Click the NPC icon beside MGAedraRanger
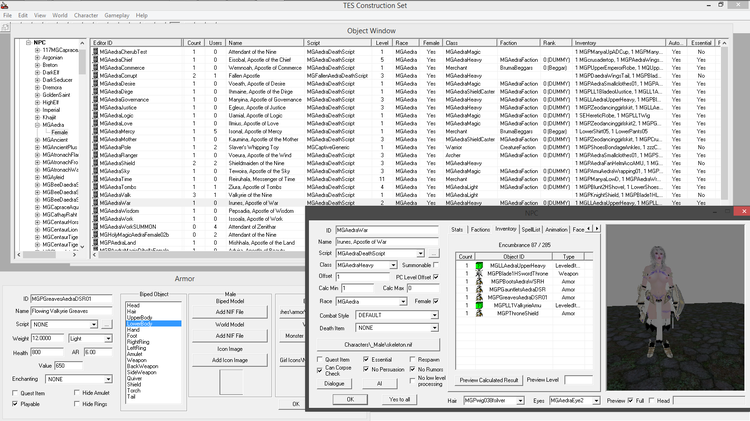The height and width of the screenshot is (421, 750). 95,155
